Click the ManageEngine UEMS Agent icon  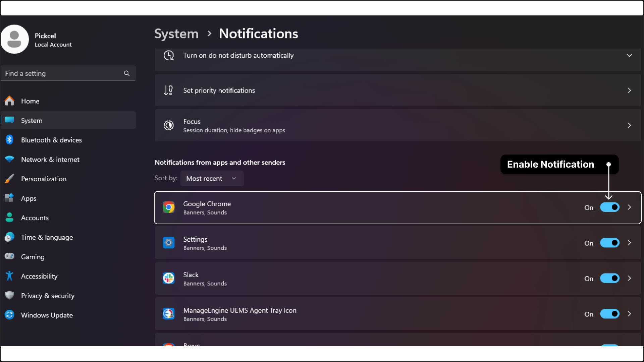168,314
